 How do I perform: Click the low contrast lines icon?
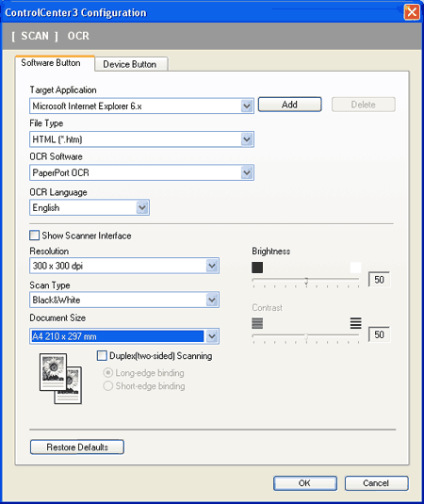(257, 323)
